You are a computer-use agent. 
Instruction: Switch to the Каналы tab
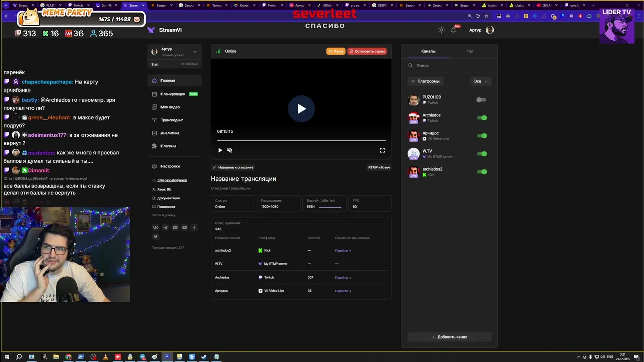pyautogui.click(x=428, y=51)
